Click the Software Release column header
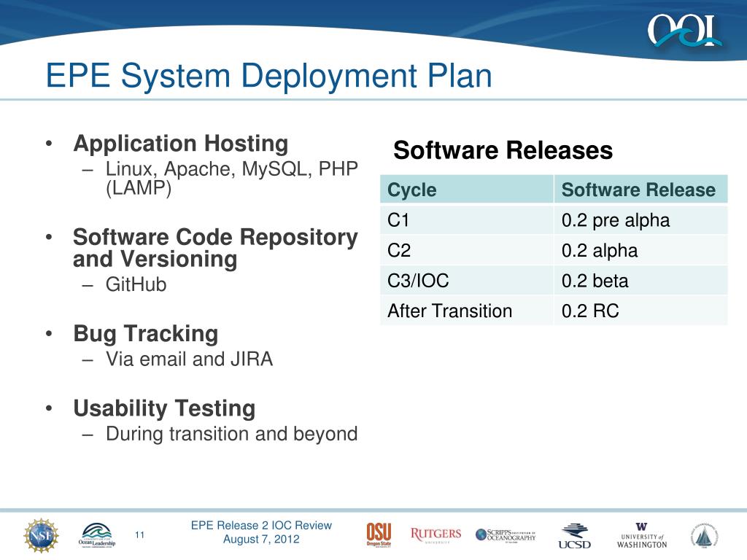747x560 pixels. [x=640, y=190]
